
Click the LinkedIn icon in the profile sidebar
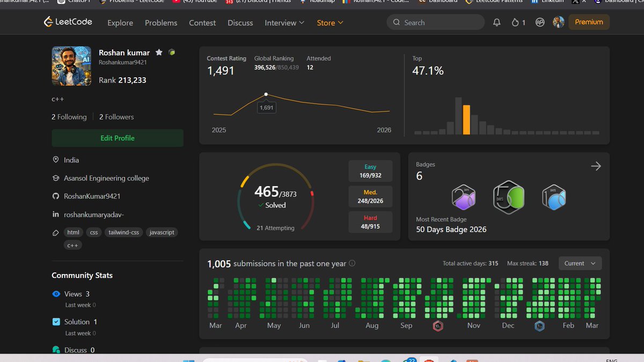(55, 215)
